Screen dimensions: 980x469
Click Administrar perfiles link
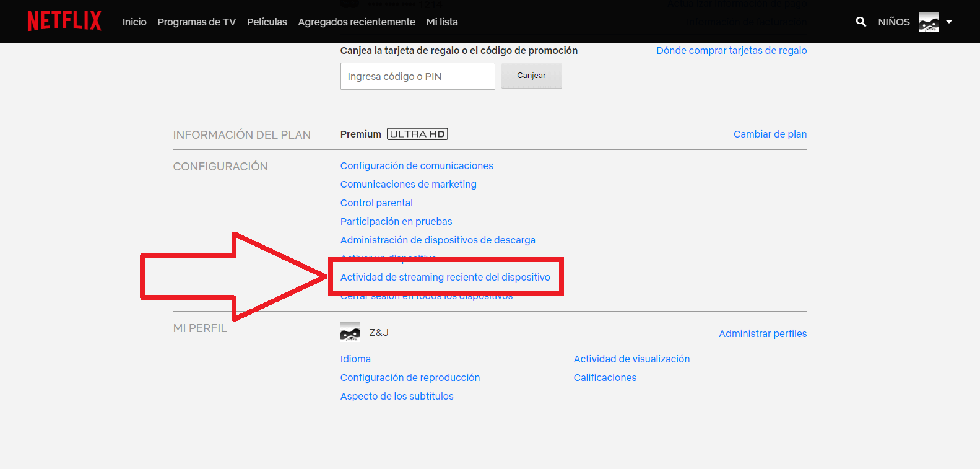click(763, 334)
